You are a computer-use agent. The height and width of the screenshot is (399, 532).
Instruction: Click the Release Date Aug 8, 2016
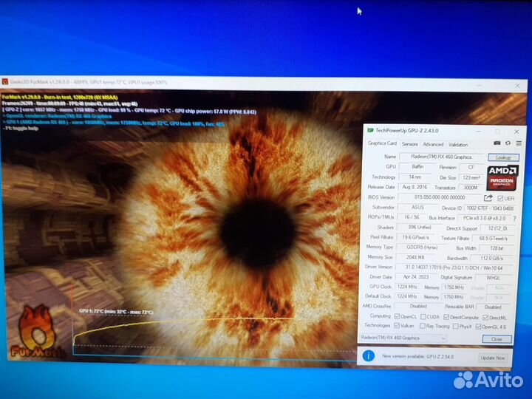tap(415, 187)
